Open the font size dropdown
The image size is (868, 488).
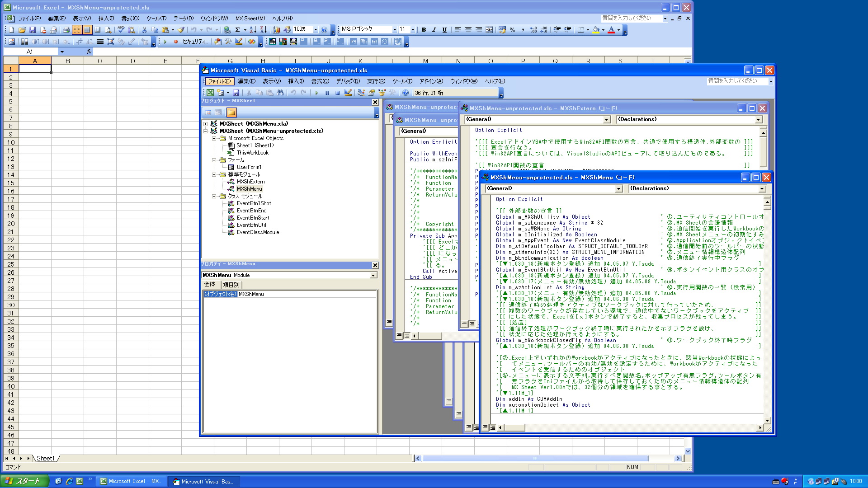413,30
